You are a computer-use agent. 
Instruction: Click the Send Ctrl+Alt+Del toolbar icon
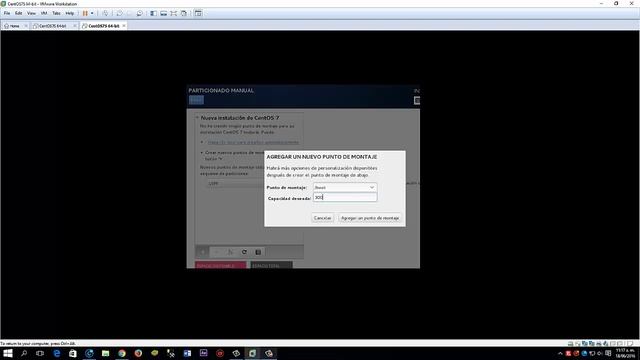(106, 13)
